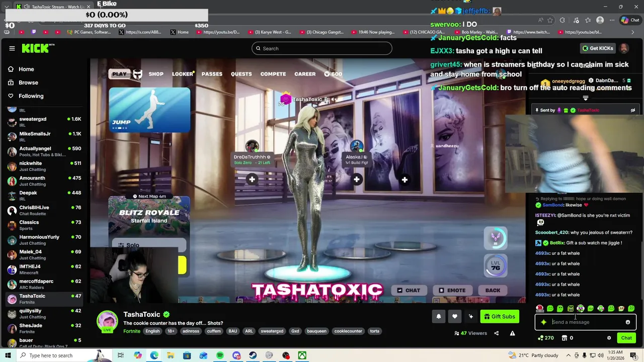Select the TashaToxic Stream browser tab

point(53,7)
